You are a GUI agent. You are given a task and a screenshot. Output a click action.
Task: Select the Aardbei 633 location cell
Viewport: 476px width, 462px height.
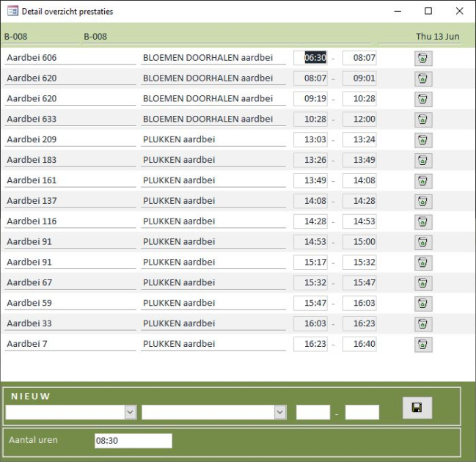click(x=70, y=119)
